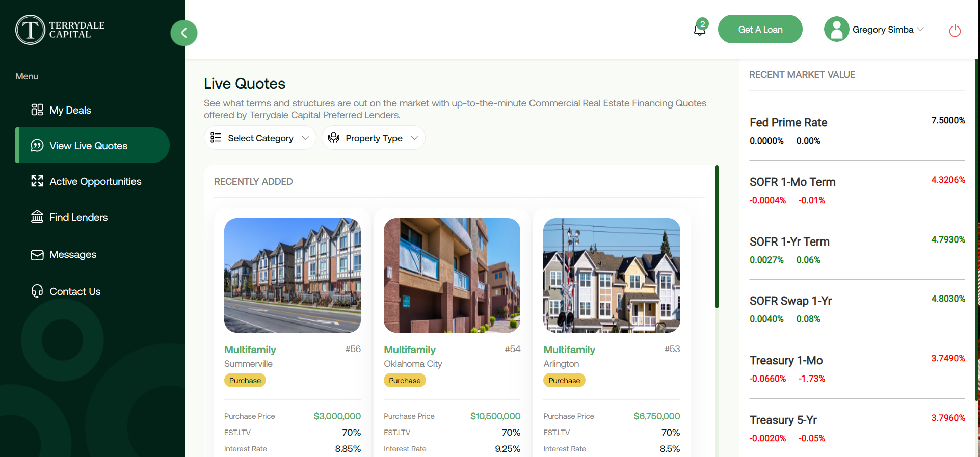Click Gregory Simba's avatar icon
This screenshot has height=457, width=980.
pos(837,29)
